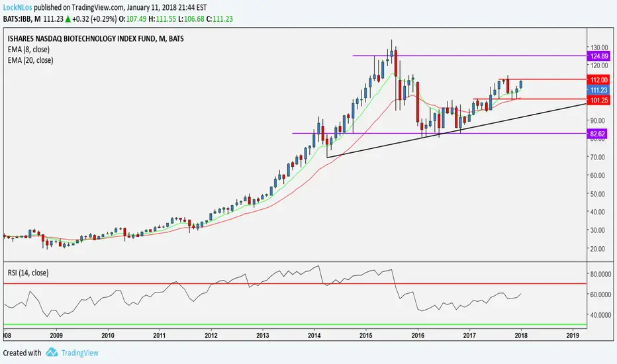Click the 20.00 price axis label
The width and height of the screenshot is (617, 364).
[598, 249]
